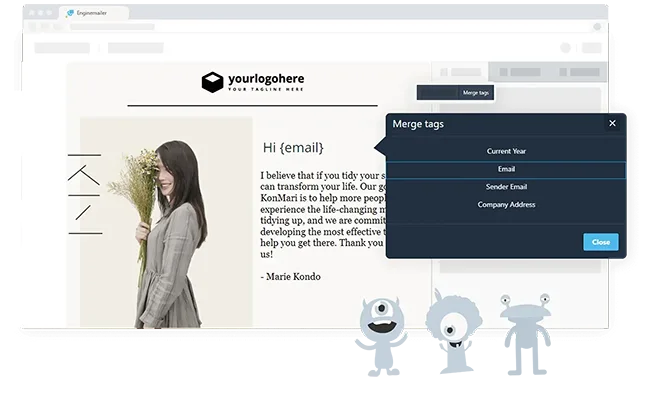The image size is (650, 403).
Task: Pick the Sender Email merge tag
Action: 506,187
